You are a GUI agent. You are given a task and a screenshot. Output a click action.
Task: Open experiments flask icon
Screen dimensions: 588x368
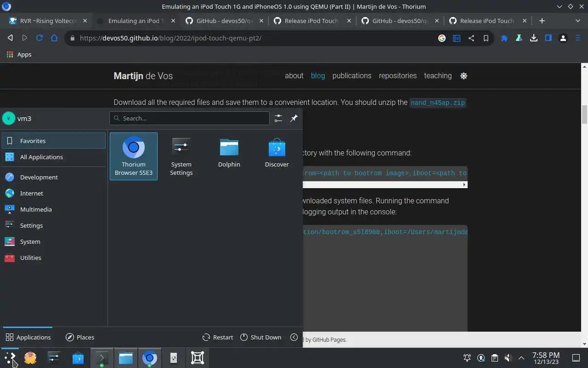519,38
